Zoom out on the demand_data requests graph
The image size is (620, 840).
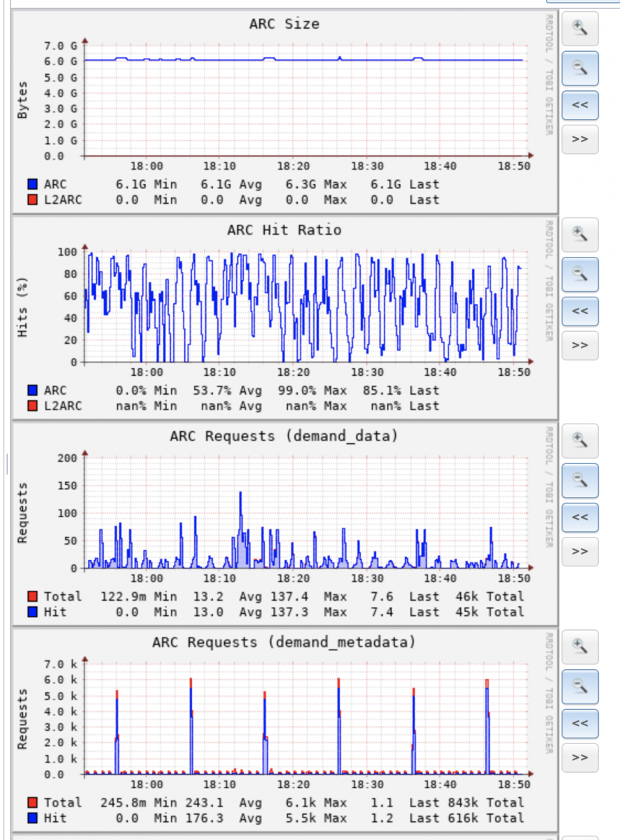[579, 479]
